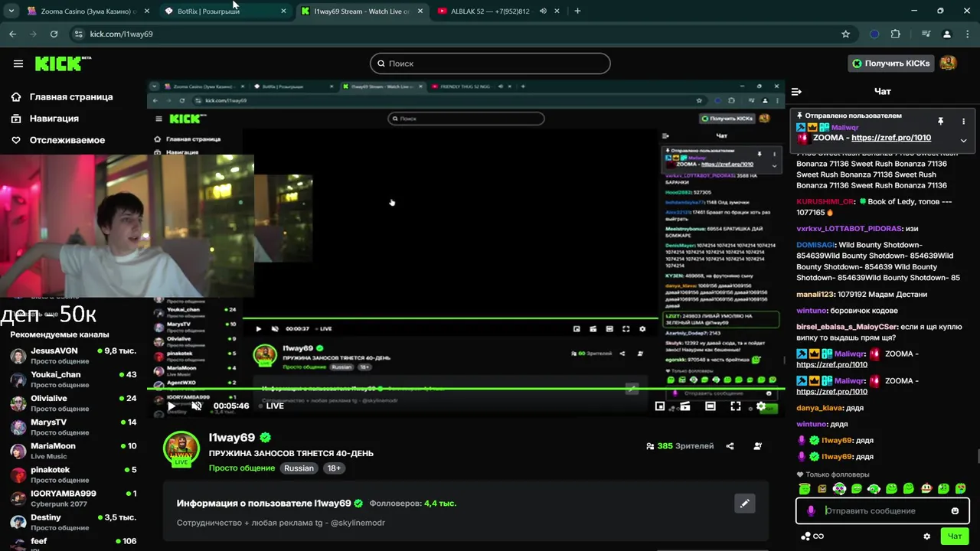Image resolution: width=980 pixels, height=551 pixels.
Task: Collapse the chat panel with the arrow icon
Action: (796, 91)
